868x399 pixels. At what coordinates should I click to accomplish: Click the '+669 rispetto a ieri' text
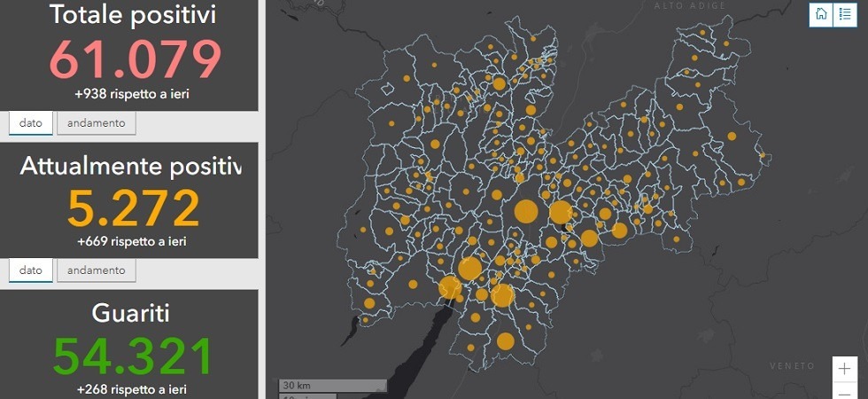coord(132,240)
